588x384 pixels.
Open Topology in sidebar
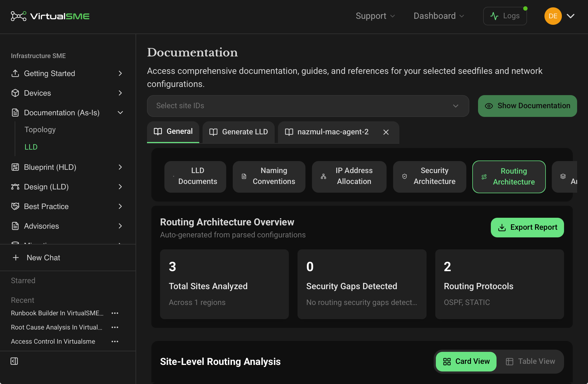[x=40, y=129]
